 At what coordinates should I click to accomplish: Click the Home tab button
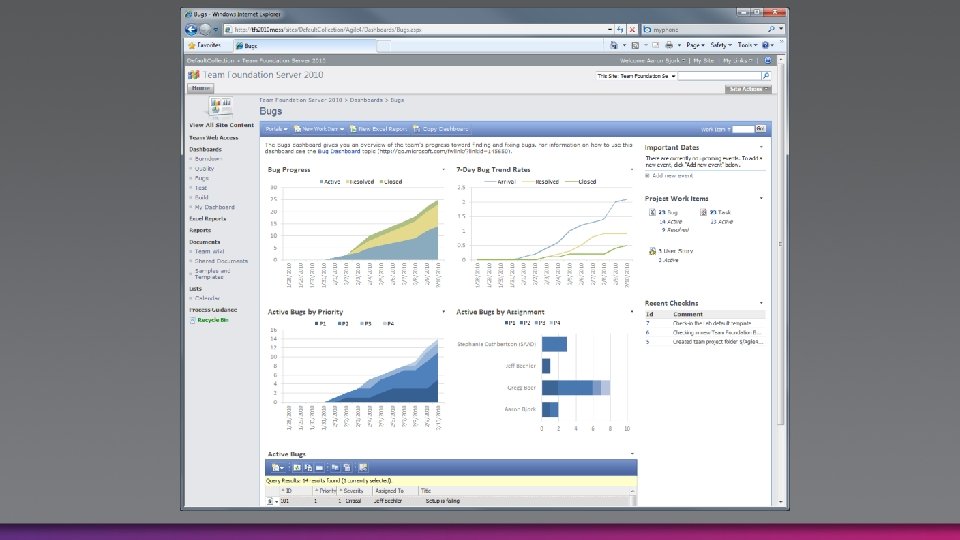(x=200, y=88)
